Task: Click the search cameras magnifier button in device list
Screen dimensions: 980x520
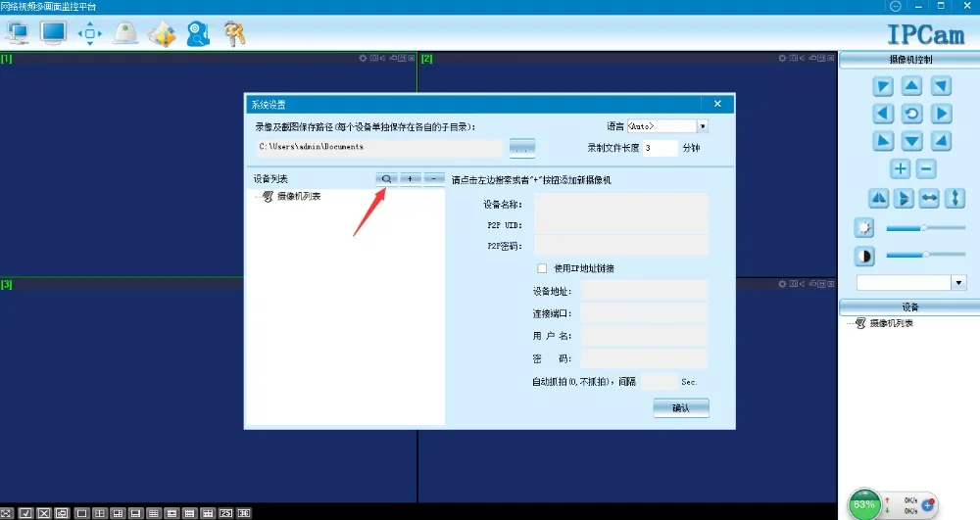Action: pyautogui.click(x=386, y=179)
